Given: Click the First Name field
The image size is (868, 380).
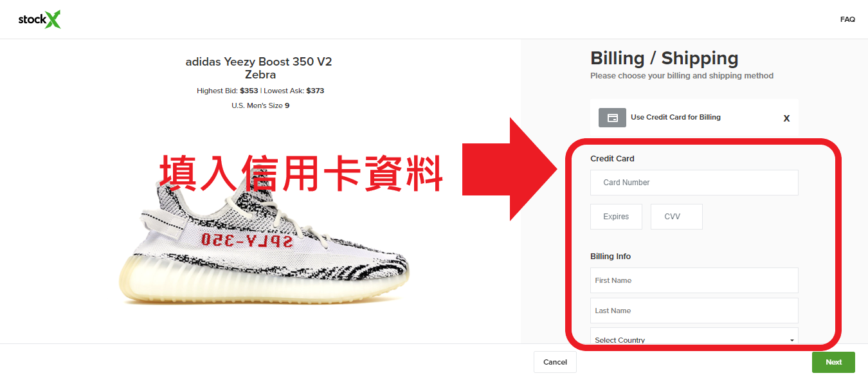Looking at the screenshot, I should [694, 280].
